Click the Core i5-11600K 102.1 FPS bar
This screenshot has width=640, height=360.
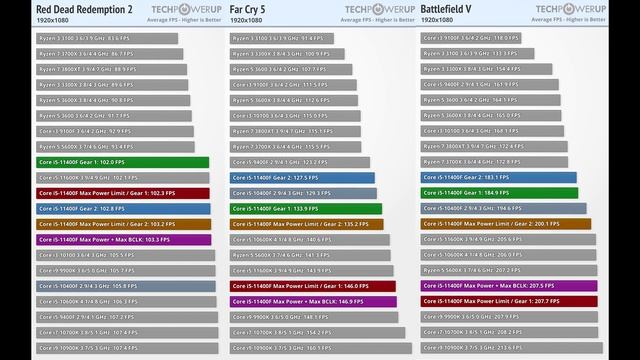coord(122,178)
